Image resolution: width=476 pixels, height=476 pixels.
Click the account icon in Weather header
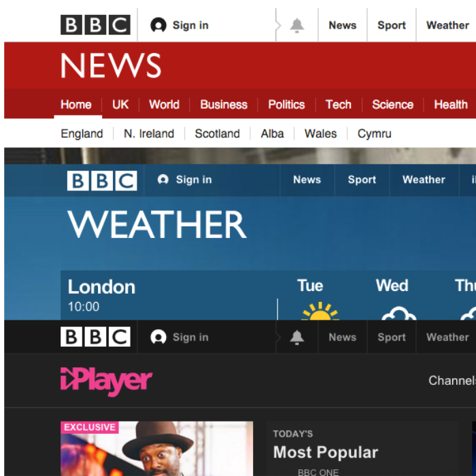point(163,180)
